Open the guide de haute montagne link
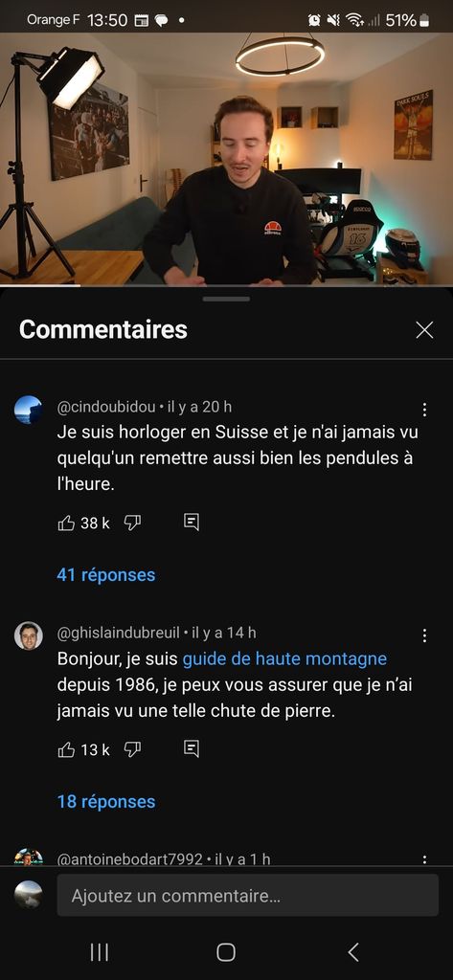Viewport: 453px width, 980px height. coord(284,658)
